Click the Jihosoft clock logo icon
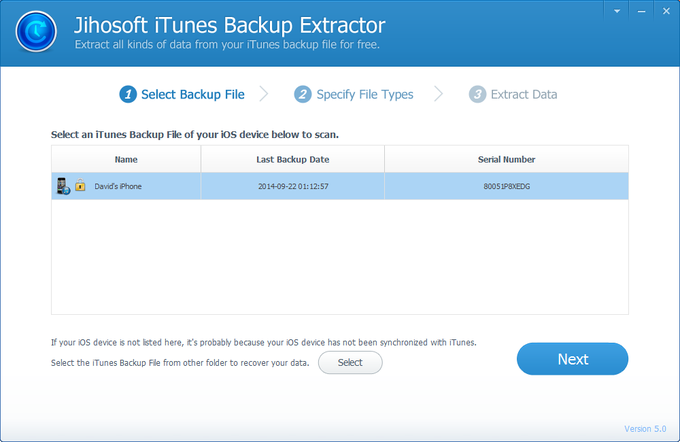The height and width of the screenshot is (442, 680). pyautogui.click(x=35, y=34)
